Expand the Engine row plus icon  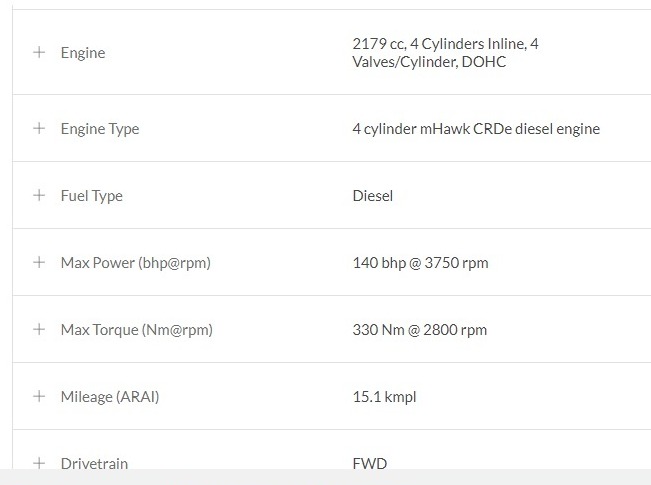[39, 52]
